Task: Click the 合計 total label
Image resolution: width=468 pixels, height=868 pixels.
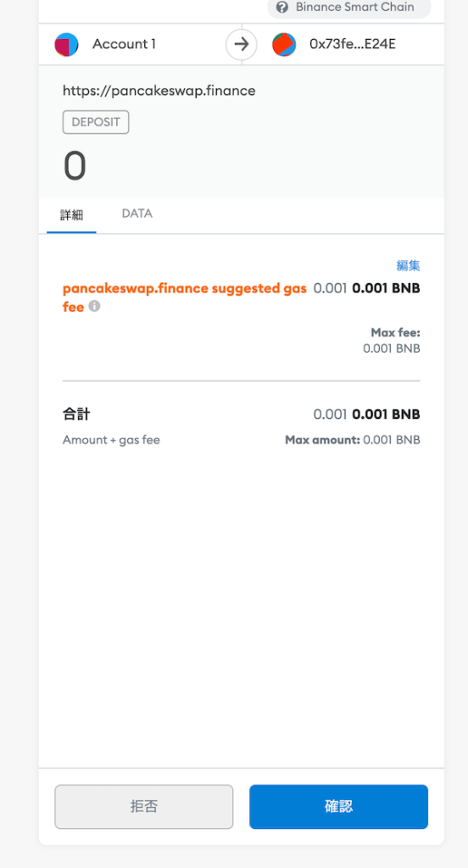Action: point(76,414)
